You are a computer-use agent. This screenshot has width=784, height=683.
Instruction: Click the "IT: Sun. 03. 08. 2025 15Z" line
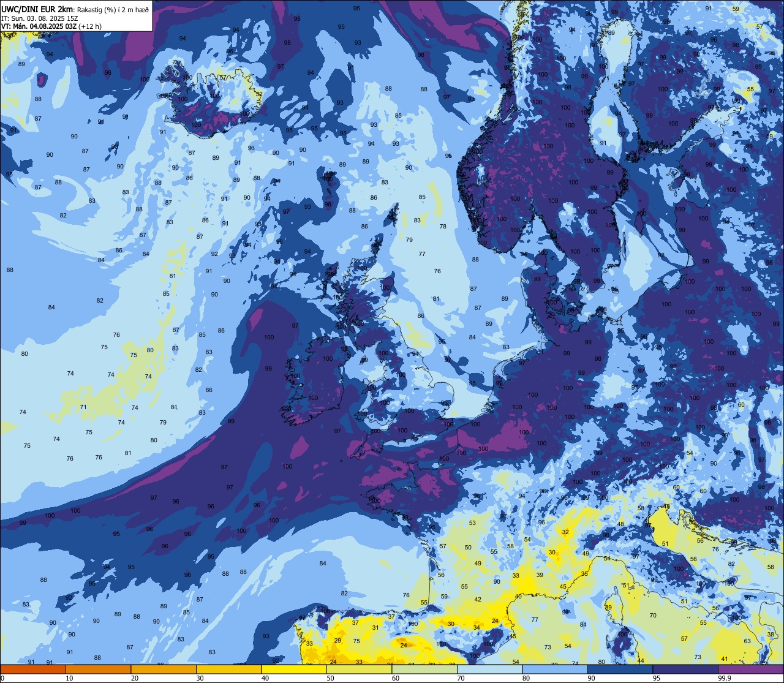tap(39, 18)
